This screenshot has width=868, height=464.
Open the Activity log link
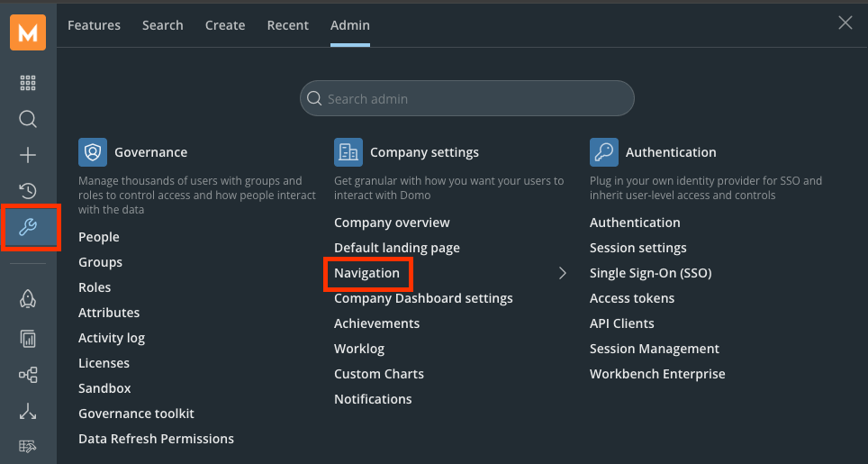pyautogui.click(x=112, y=338)
